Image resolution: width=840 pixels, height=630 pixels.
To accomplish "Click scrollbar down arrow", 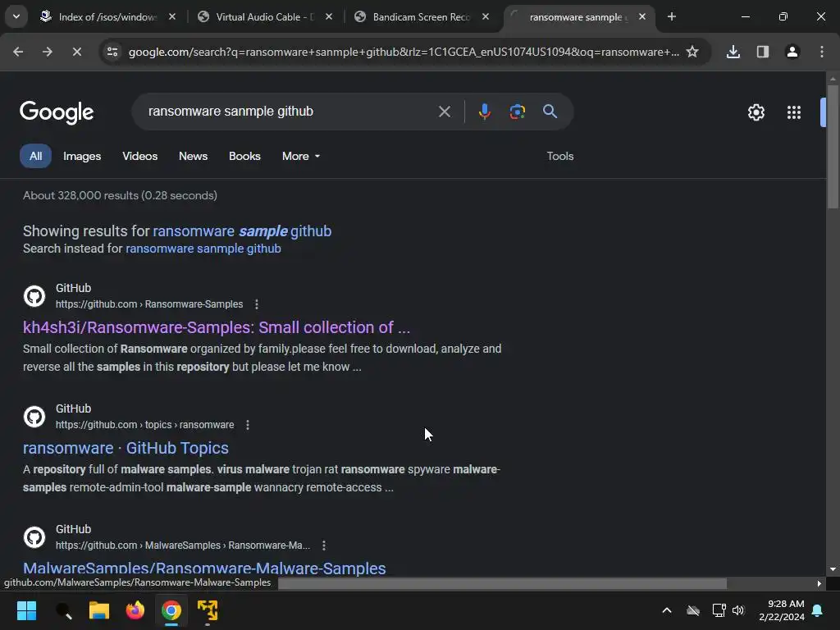I will pyautogui.click(x=833, y=569).
